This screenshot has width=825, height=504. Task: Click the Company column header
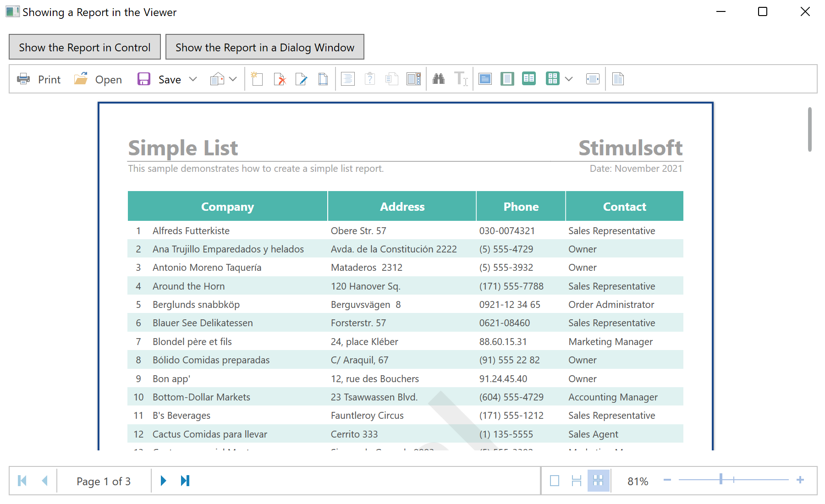coord(228,207)
